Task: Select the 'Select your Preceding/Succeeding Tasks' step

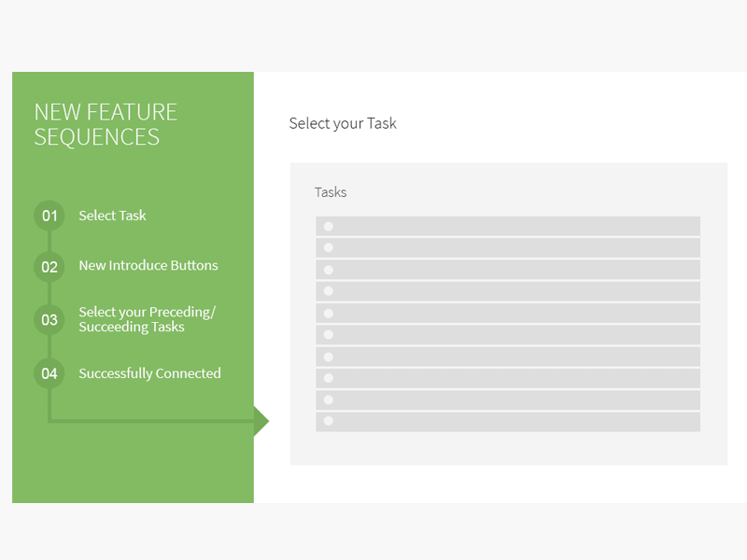Action: pos(147,319)
